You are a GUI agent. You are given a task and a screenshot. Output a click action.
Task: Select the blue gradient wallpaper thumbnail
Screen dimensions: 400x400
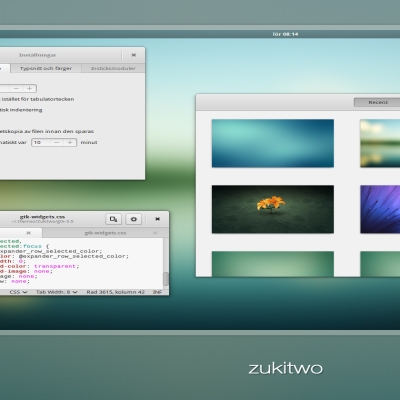point(273,143)
